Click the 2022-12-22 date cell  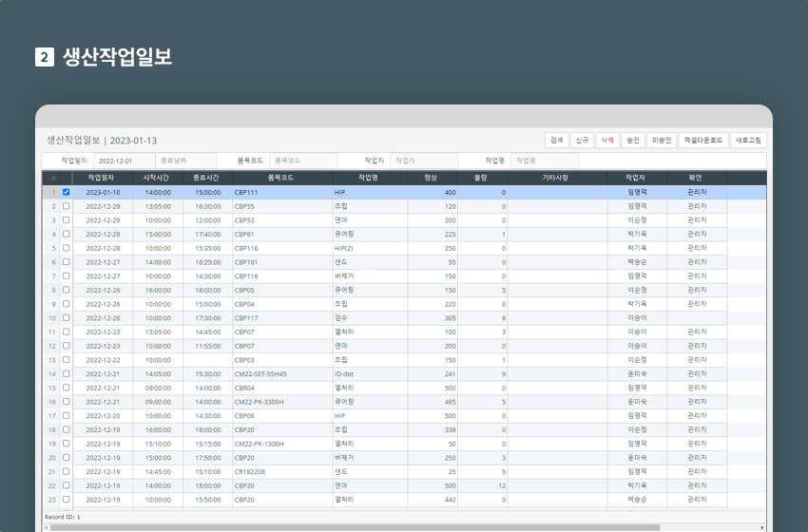(103, 360)
